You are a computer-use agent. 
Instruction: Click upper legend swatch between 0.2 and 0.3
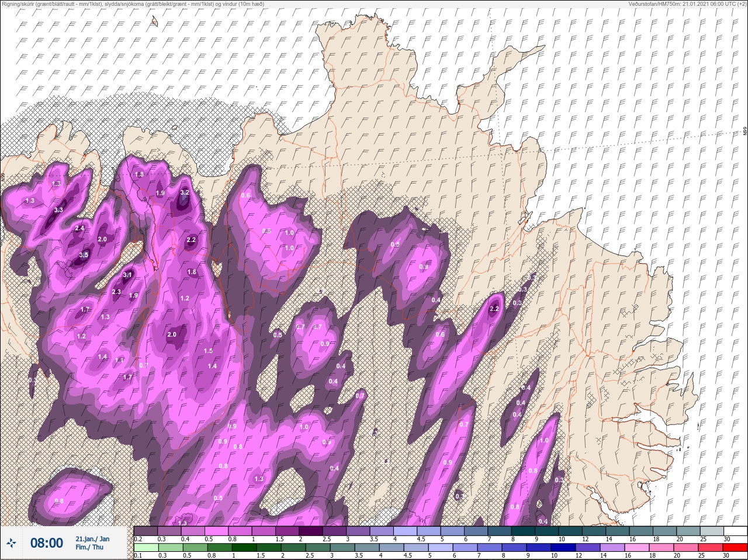tap(146, 531)
